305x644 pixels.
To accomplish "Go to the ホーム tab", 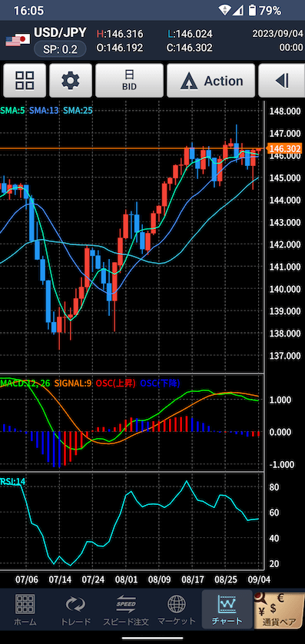I will tap(25, 609).
